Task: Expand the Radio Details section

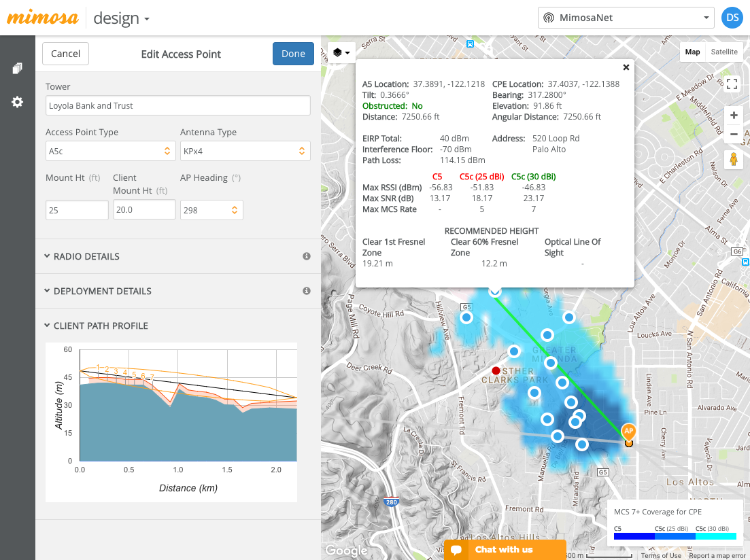Action: tap(86, 256)
